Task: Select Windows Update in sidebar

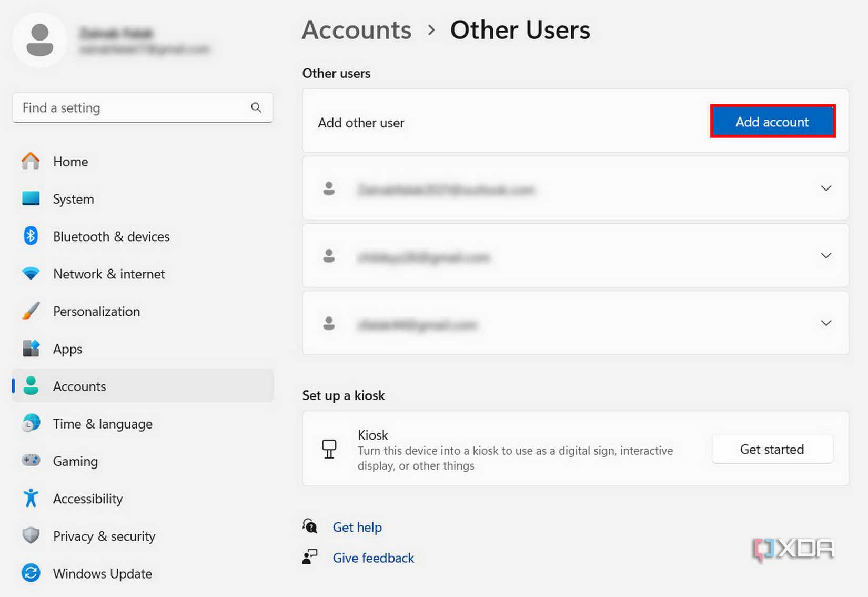Action: coord(143,573)
